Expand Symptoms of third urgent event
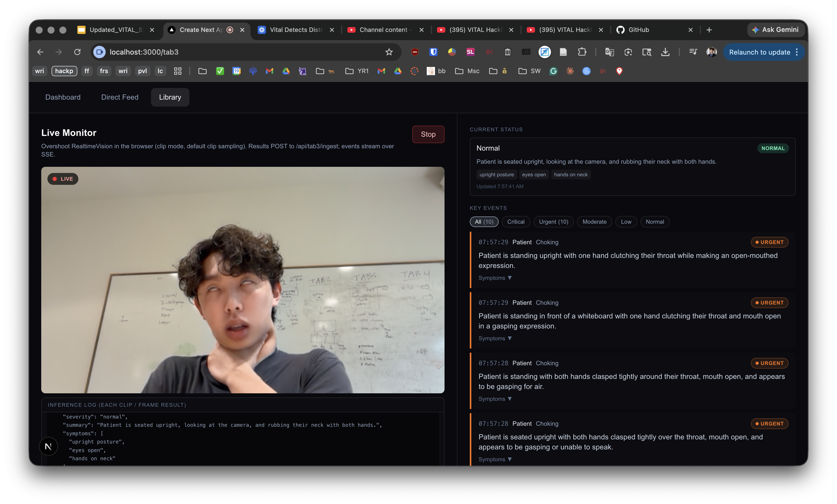The image size is (837, 504). click(495, 399)
